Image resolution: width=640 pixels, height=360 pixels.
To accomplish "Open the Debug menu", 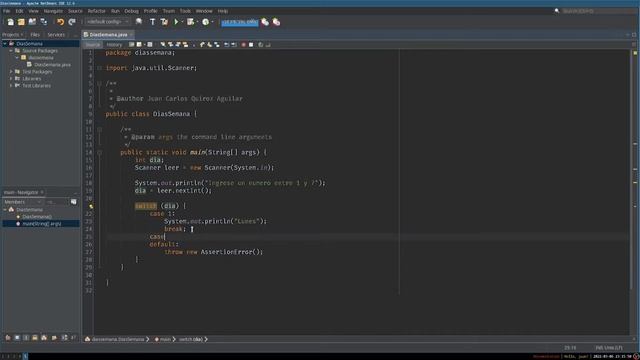I will coord(131,11).
